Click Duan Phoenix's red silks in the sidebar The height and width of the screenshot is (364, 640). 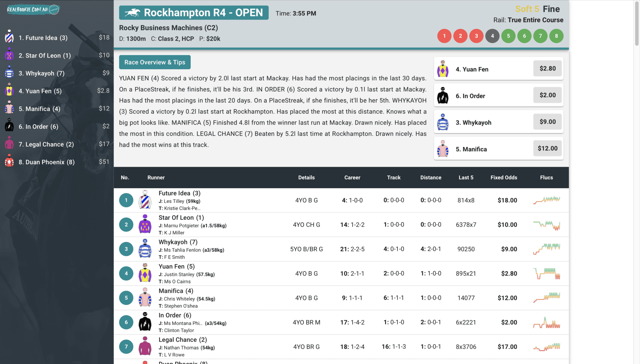click(x=9, y=161)
